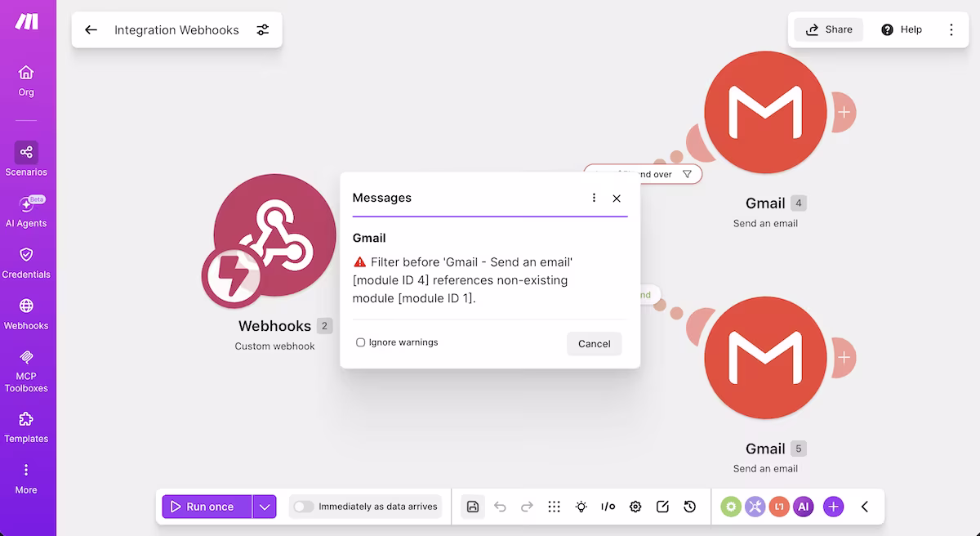This screenshot has width=980, height=536.
Task: Click the Gmail heading in Messages dialog
Action: tap(369, 238)
